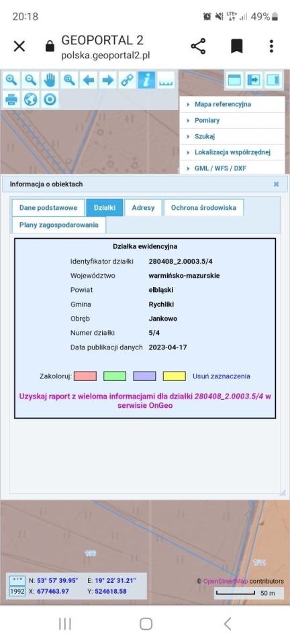
Task: Expand the GML / WFS / DXF section
Action: point(232,168)
